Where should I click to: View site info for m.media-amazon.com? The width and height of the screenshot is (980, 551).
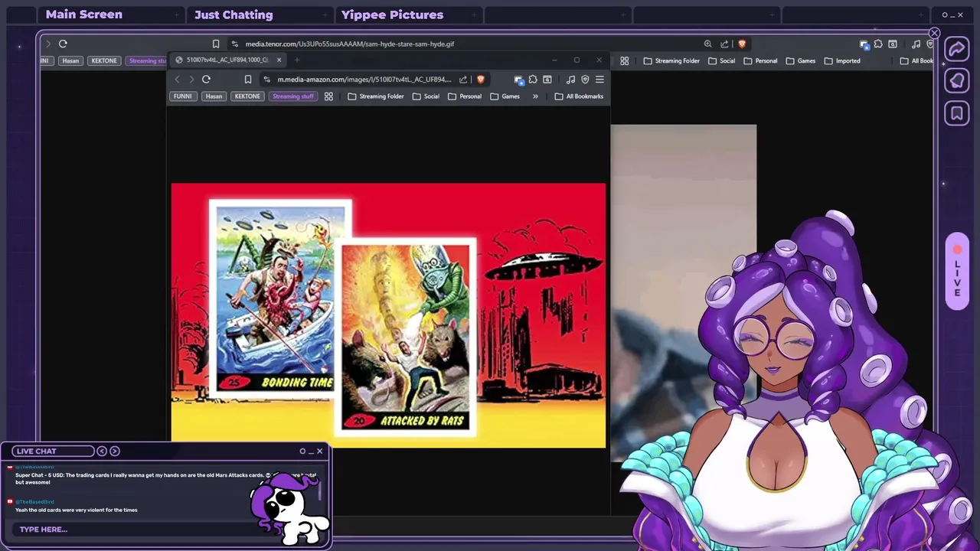266,80
